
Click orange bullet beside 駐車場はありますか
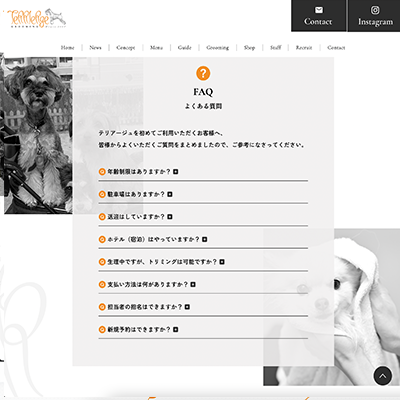pos(102,194)
